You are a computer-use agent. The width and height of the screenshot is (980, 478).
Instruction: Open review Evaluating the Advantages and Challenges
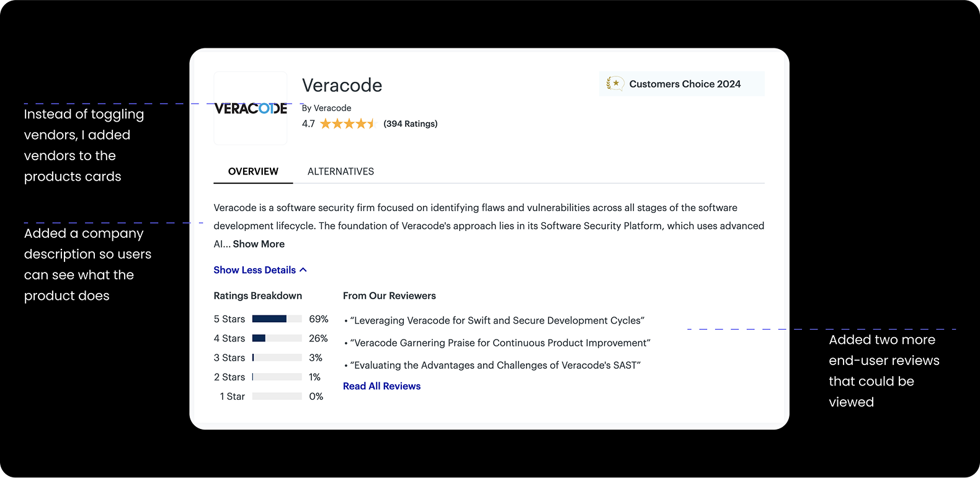tap(496, 365)
